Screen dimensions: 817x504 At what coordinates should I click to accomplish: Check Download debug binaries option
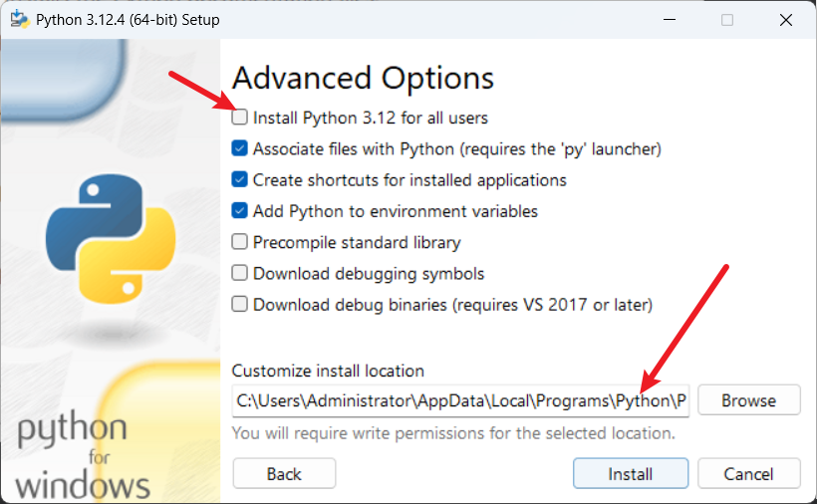240,304
